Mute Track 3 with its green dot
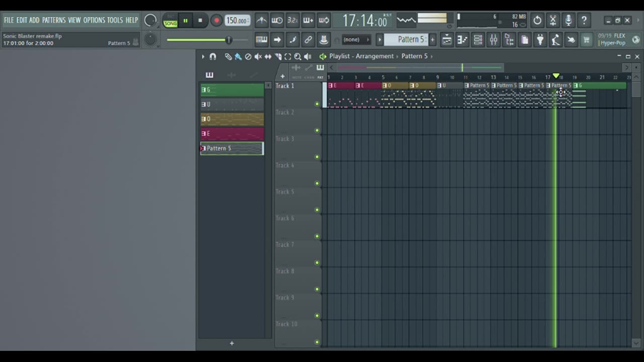The width and height of the screenshot is (644, 362). (317, 157)
